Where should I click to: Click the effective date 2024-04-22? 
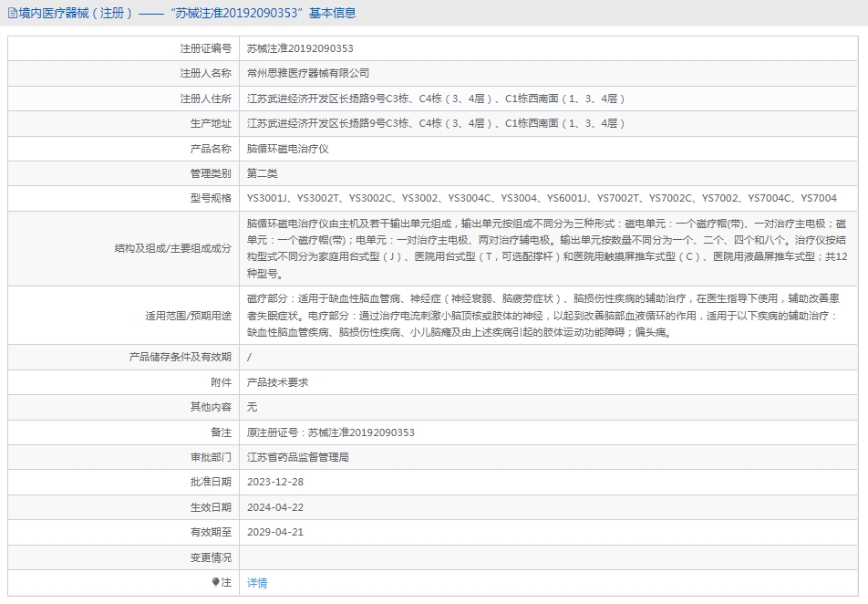(275, 507)
